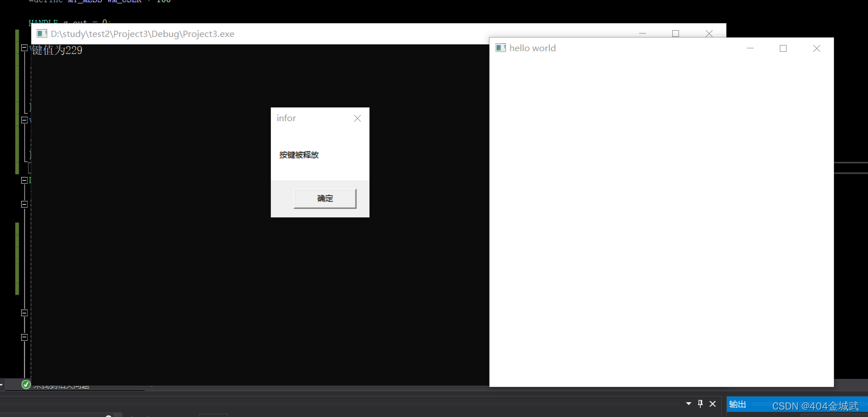Minimize the Project3.exe console window
The height and width of the screenshot is (417, 868).
[643, 34]
